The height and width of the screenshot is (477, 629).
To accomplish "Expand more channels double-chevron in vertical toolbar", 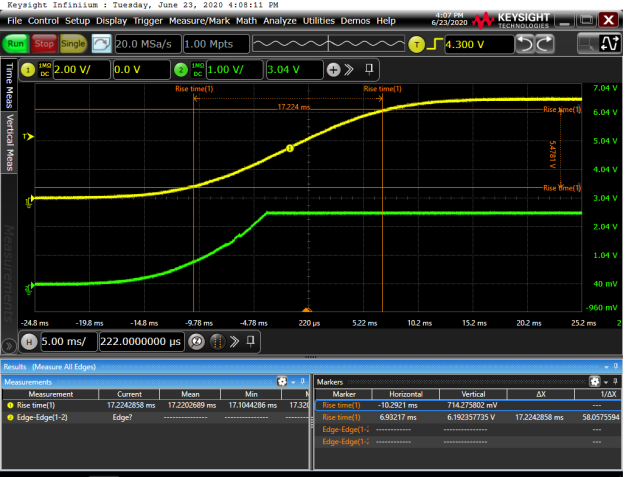I will pyautogui.click(x=350, y=69).
